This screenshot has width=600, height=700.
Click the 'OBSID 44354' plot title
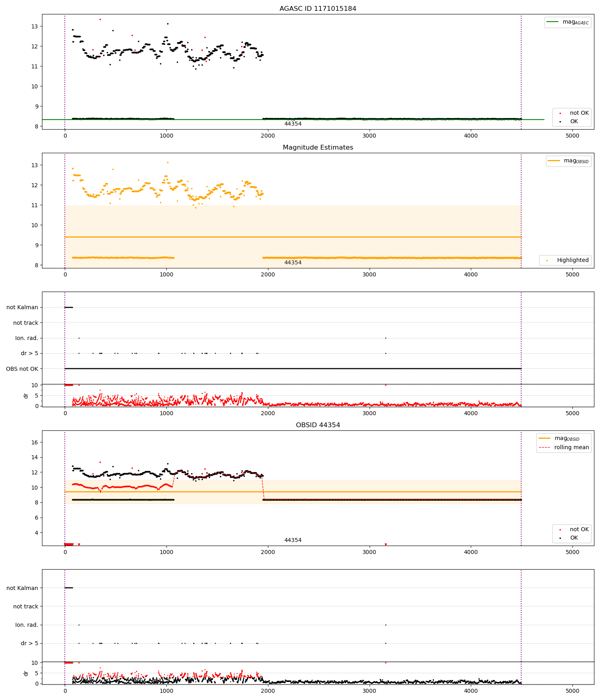coord(318,425)
